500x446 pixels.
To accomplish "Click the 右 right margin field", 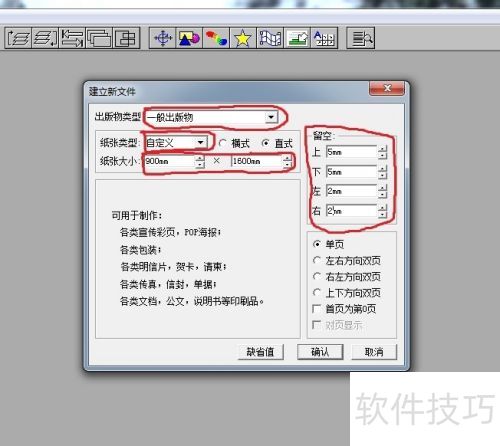I will [351, 211].
